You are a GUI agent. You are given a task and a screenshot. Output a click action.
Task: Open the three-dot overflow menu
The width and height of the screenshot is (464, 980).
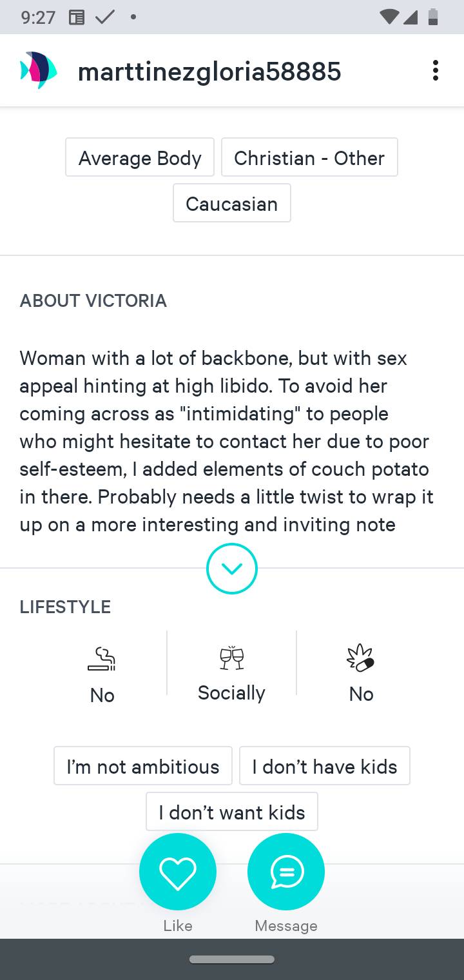[436, 70]
